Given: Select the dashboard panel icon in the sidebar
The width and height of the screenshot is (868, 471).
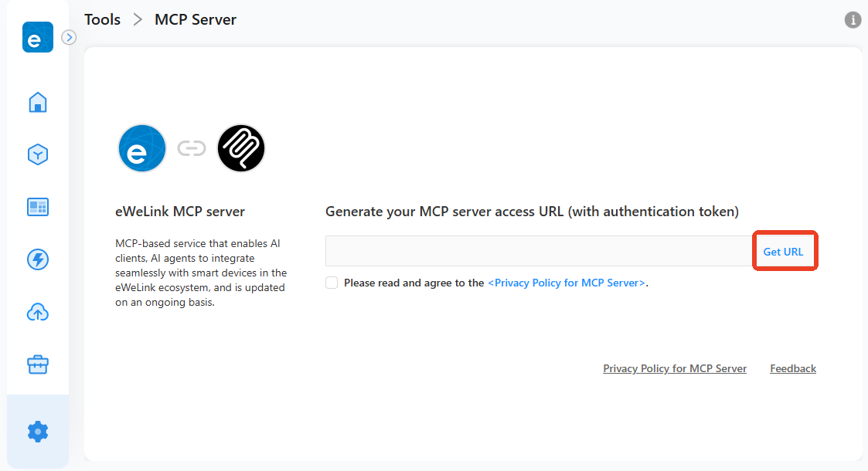Looking at the screenshot, I should (38, 207).
